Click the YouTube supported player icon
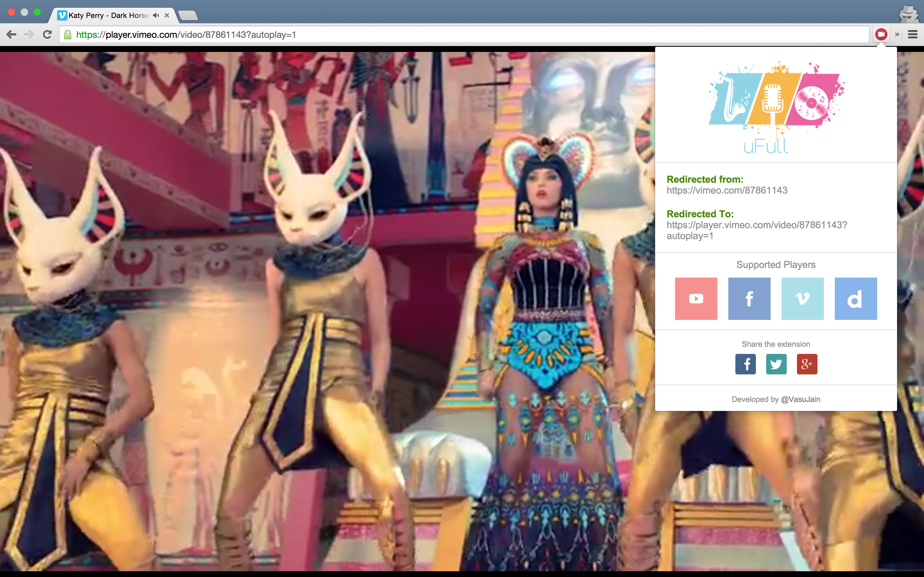 pos(696,298)
